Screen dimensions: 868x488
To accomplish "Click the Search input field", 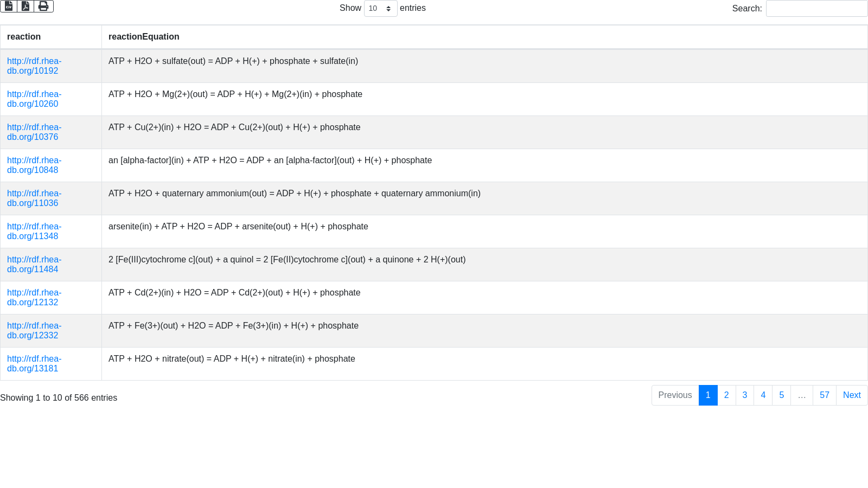I will pyautogui.click(x=816, y=8).
